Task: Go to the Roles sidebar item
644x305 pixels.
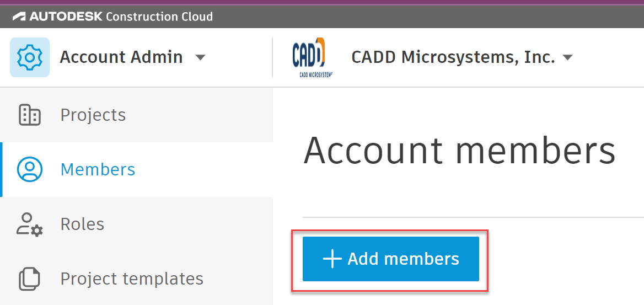Action: click(x=82, y=224)
